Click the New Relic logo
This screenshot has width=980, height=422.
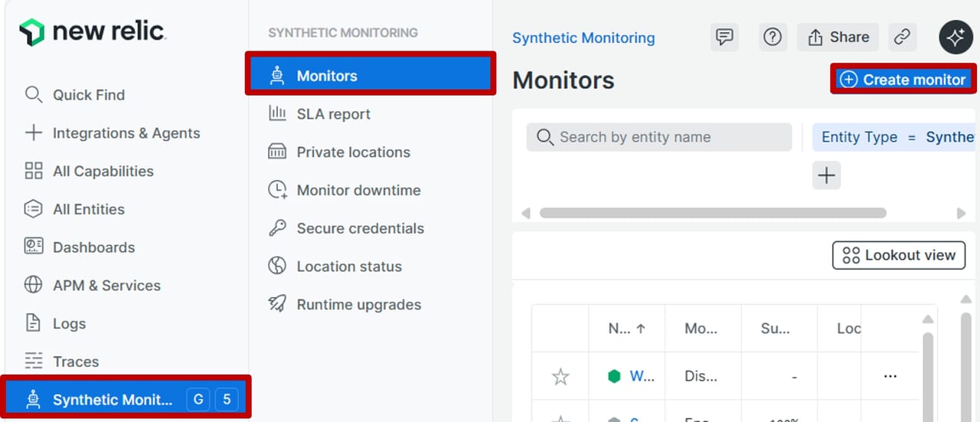[x=93, y=32]
